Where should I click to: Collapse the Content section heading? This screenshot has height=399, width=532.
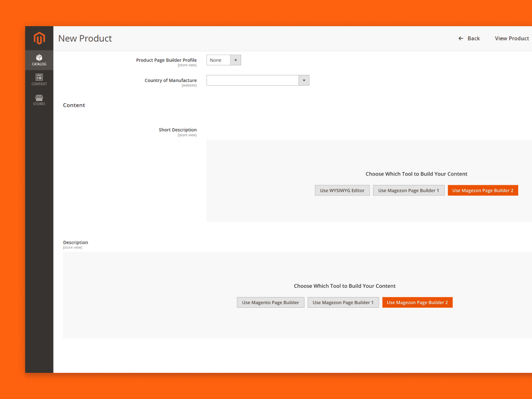[x=74, y=105]
